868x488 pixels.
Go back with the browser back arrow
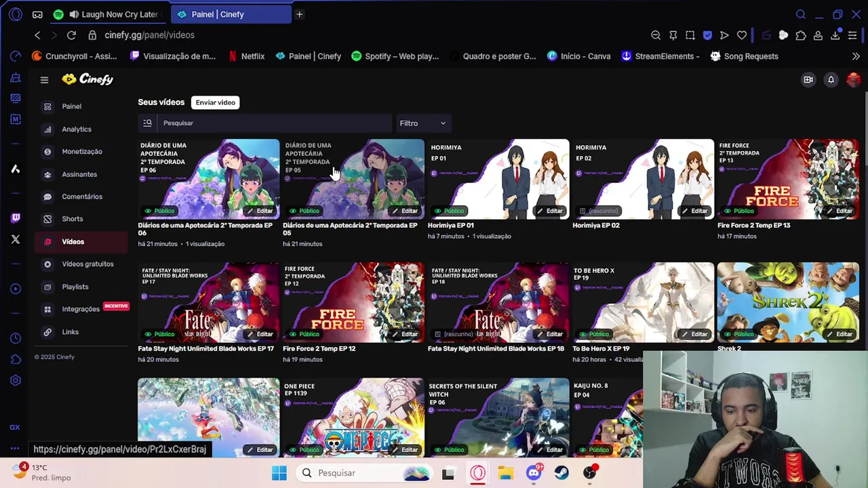coord(37,35)
